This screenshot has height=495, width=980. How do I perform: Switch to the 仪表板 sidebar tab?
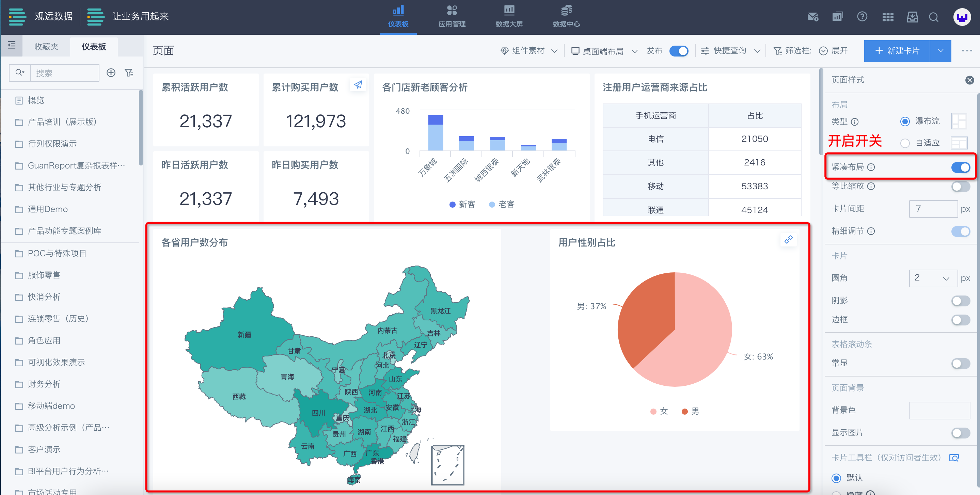(94, 46)
